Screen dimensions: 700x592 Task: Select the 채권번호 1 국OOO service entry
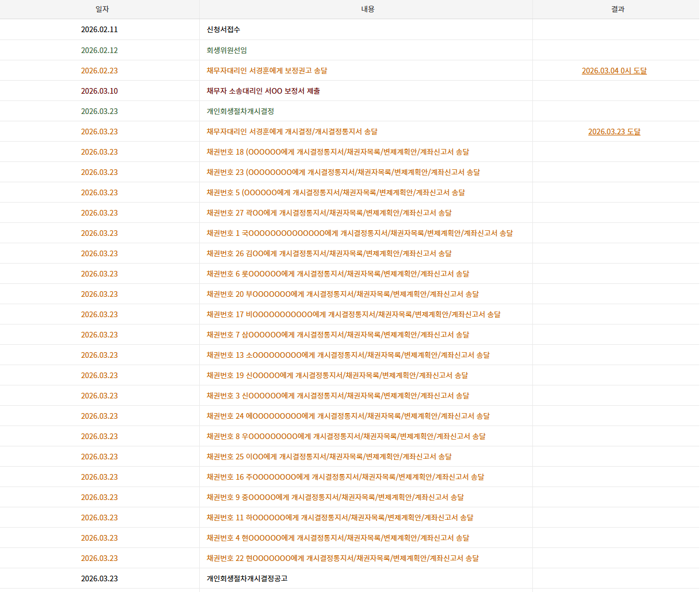(359, 233)
